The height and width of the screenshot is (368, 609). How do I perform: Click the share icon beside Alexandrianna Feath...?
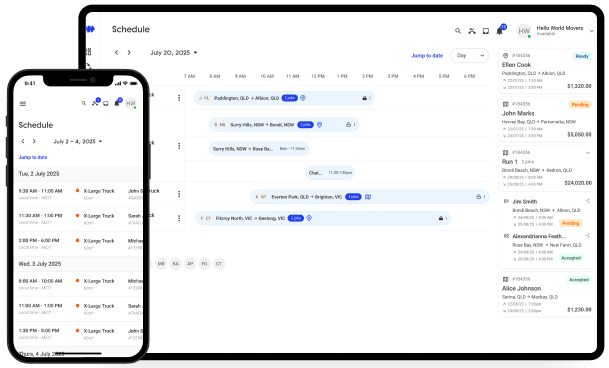point(587,235)
